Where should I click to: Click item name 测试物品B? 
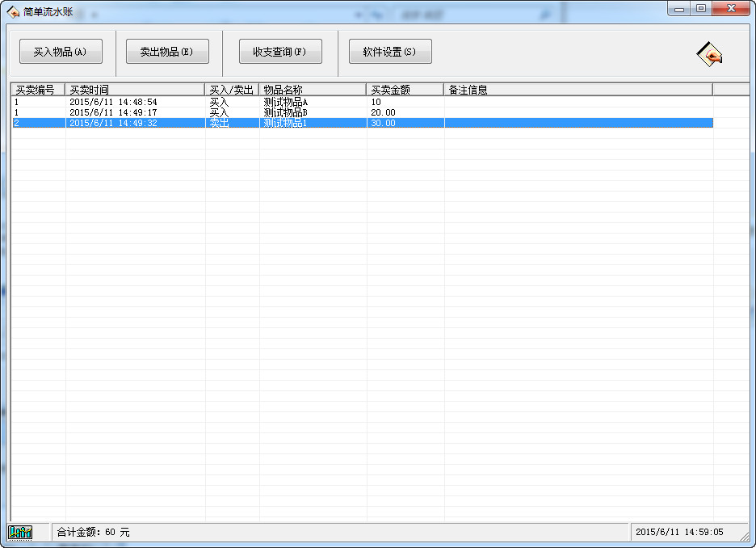[285, 112]
